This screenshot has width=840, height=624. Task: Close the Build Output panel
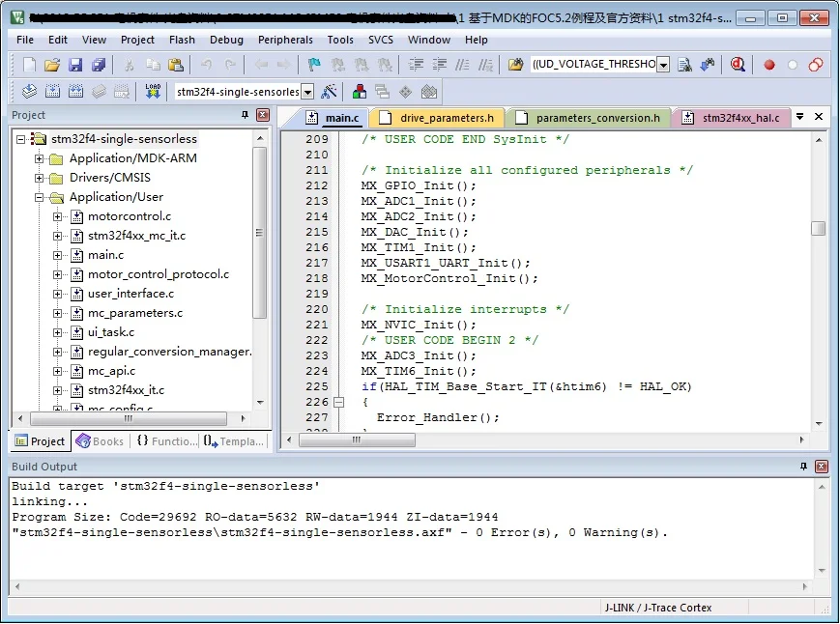[822, 467]
